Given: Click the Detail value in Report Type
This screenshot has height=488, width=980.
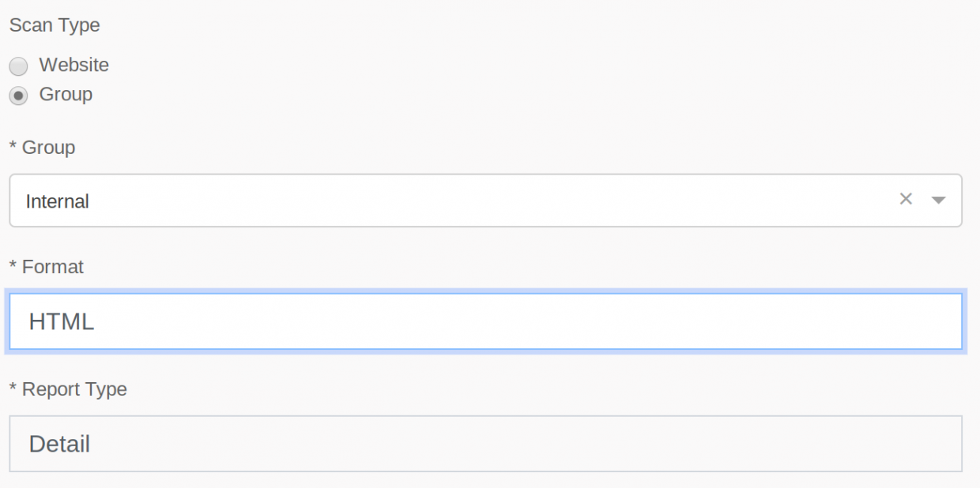Looking at the screenshot, I should pyautogui.click(x=59, y=444).
